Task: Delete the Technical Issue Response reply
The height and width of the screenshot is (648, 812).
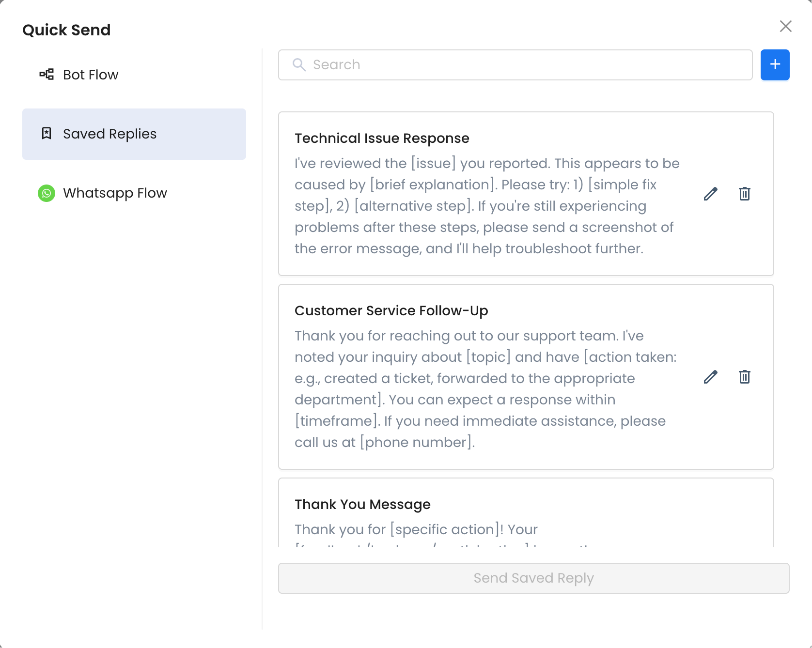Action: coord(744,194)
